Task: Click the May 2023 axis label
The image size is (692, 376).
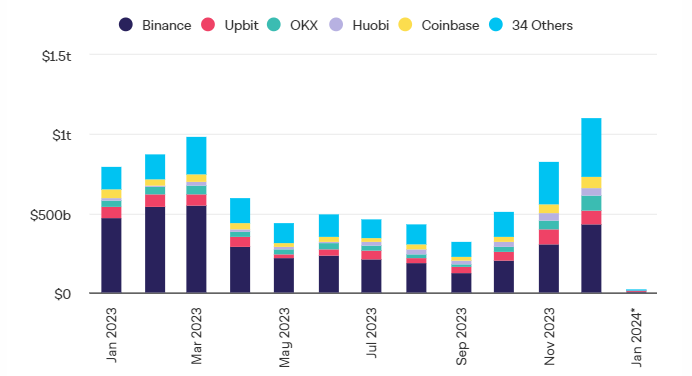Action: click(x=284, y=338)
